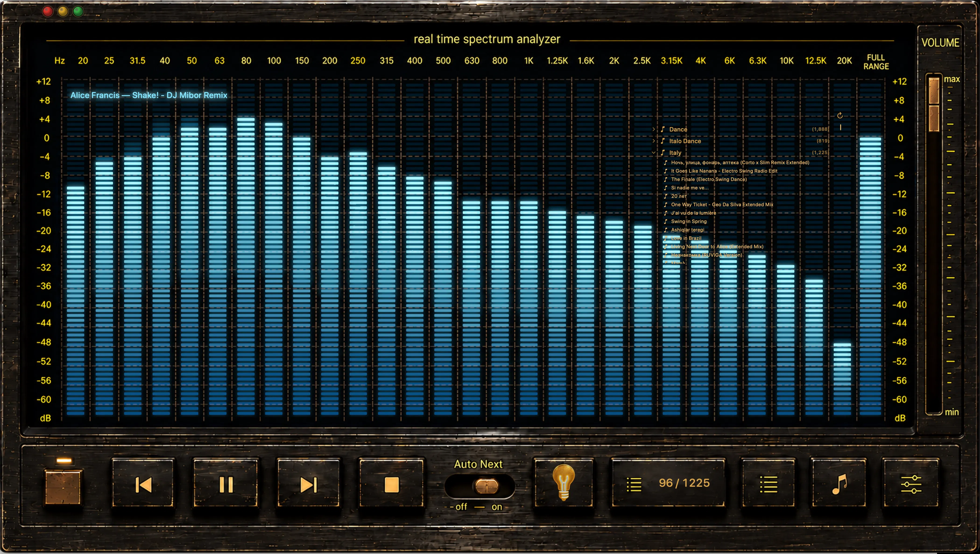Expand the Dance playlist folder

[654, 129]
